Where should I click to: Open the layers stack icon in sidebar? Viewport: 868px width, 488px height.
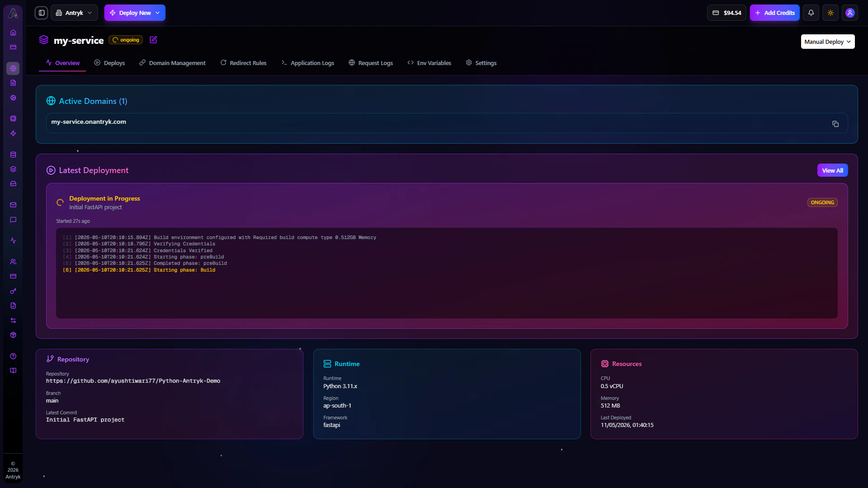click(13, 169)
